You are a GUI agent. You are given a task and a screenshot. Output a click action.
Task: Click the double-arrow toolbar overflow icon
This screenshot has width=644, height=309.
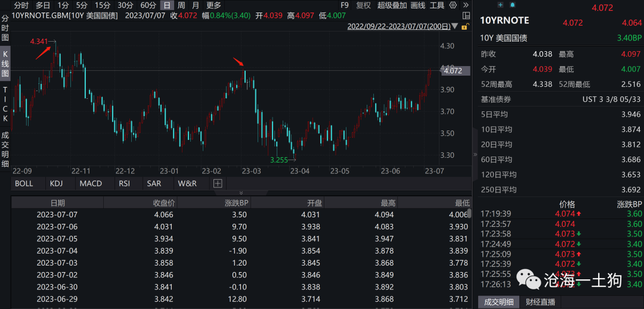point(467,5)
